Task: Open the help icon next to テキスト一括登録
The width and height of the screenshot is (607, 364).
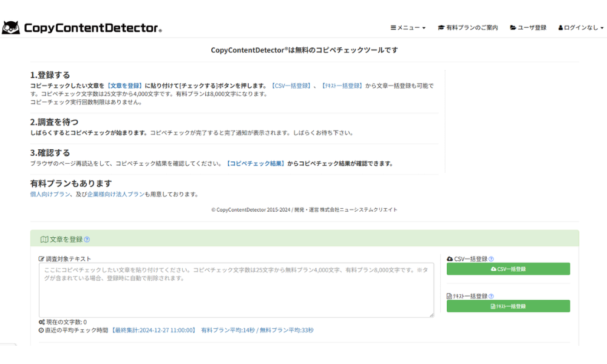Action: tap(490, 296)
